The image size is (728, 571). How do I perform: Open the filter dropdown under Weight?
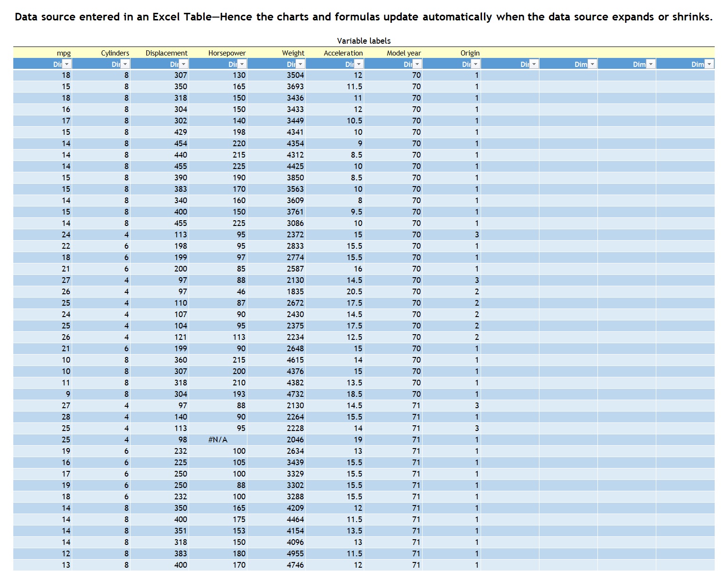coord(301,64)
